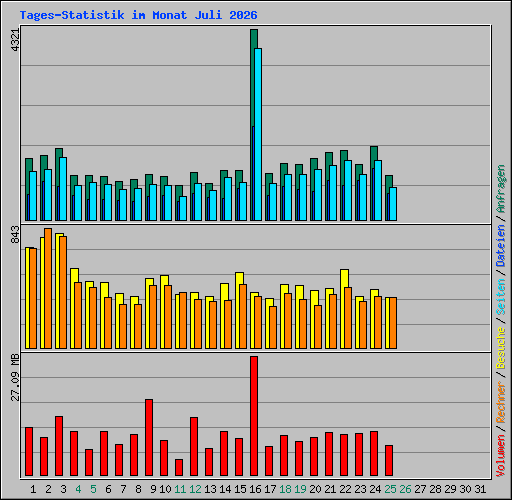Click the chart title Tages-Statistik im Monat Juli 2026

click(138, 15)
